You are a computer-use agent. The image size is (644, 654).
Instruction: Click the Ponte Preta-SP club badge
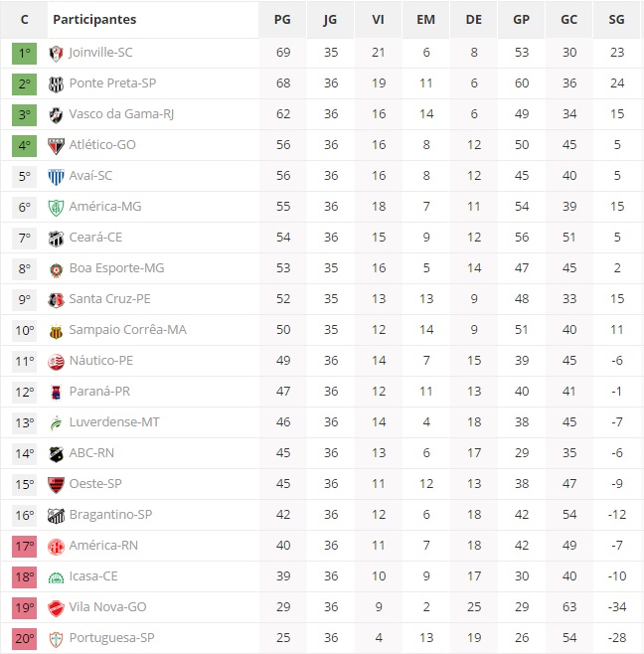pos(56,84)
